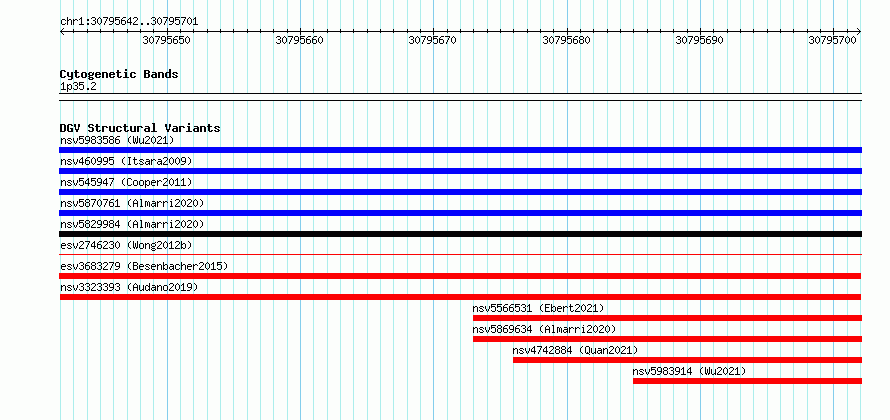This screenshot has height=420, width=890.
Task: Open the esv2746230 (Wong2012b) label
Action: (126, 245)
